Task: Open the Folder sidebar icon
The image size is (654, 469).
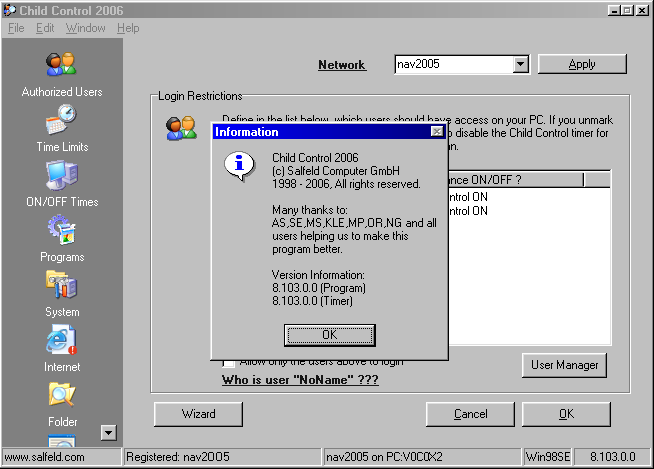Action: click(61, 395)
